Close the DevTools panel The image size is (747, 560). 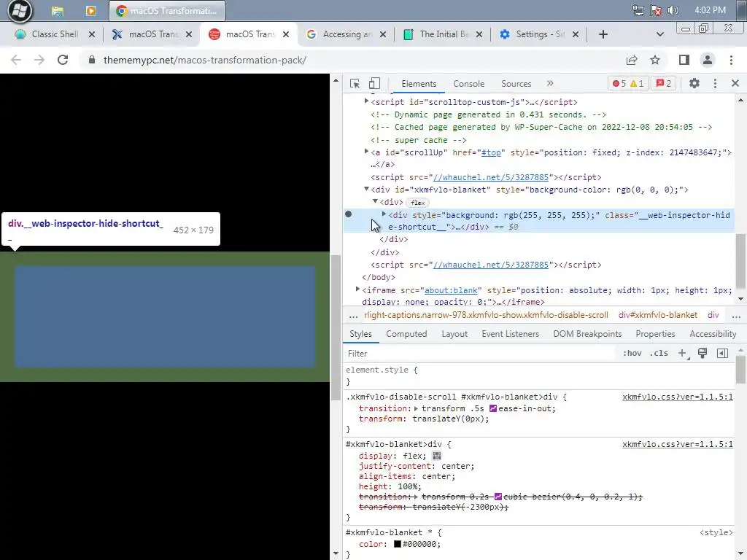tap(735, 83)
